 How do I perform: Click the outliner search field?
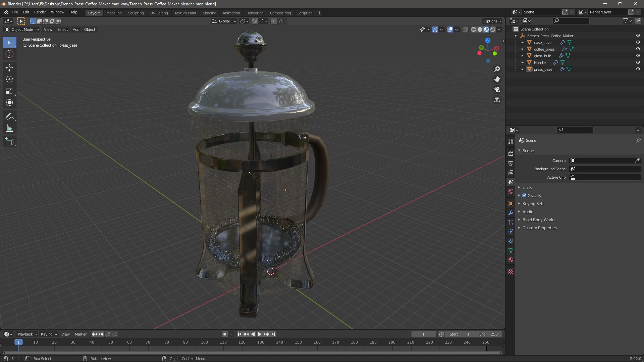click(x=571, y=21)
